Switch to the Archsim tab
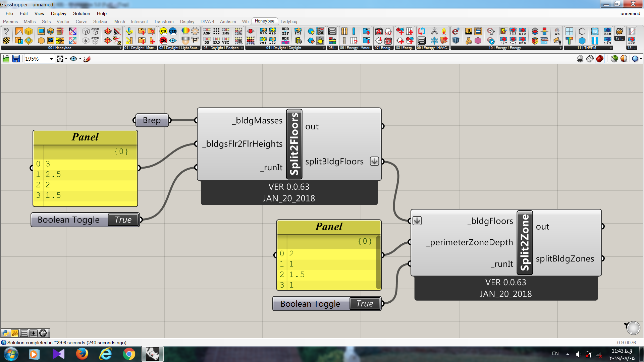Viewport: 644px width, 362px height. click(x=228, y=21)
